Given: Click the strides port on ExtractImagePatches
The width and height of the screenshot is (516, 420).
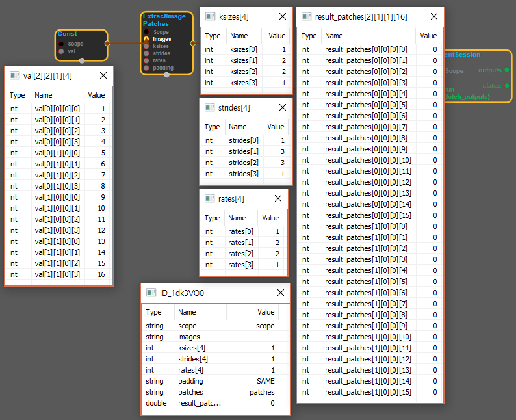Looking at the screenshot, I should tap(147, 53).
